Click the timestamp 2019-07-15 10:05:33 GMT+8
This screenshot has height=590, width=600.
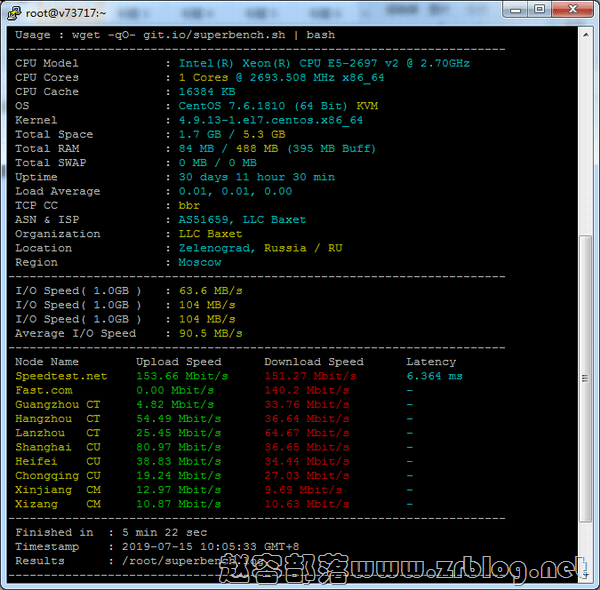(x=210, y=546)
